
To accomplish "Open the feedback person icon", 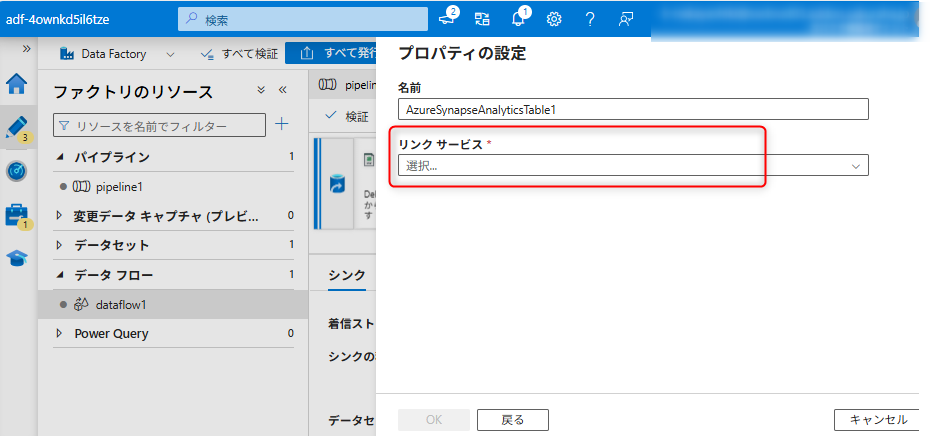I will click(x=625, y=19).
